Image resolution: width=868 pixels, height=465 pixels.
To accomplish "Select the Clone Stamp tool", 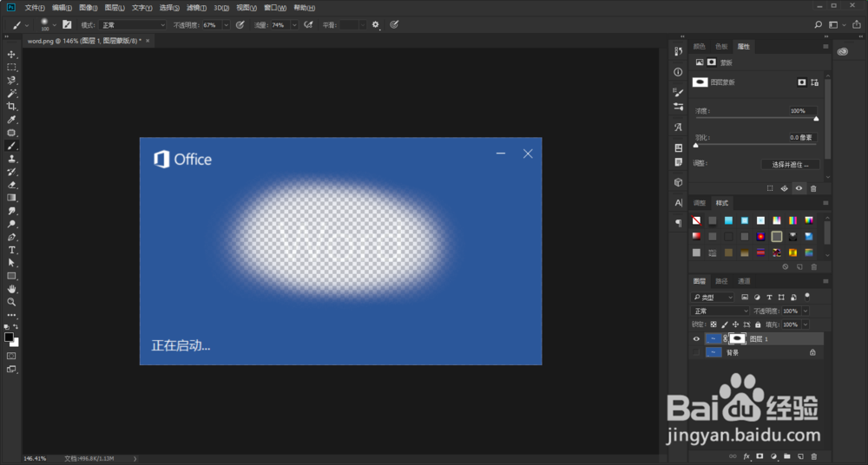I will 11,159.
